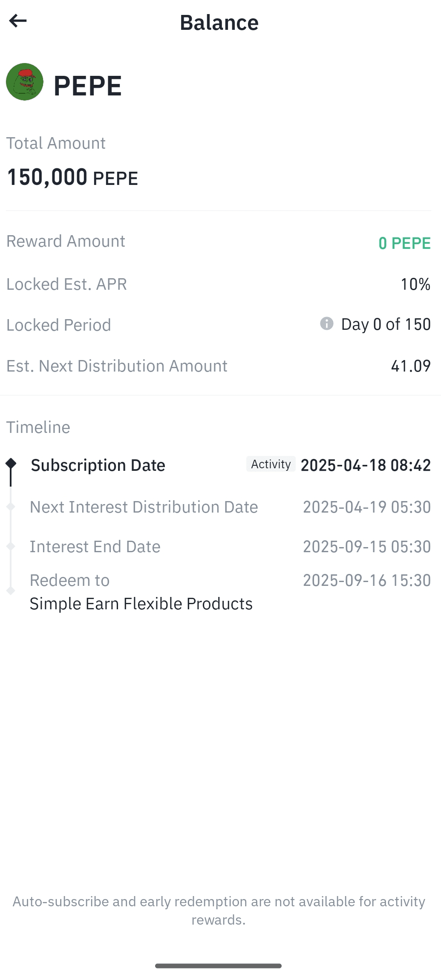Tap the Balance page title

219,23
